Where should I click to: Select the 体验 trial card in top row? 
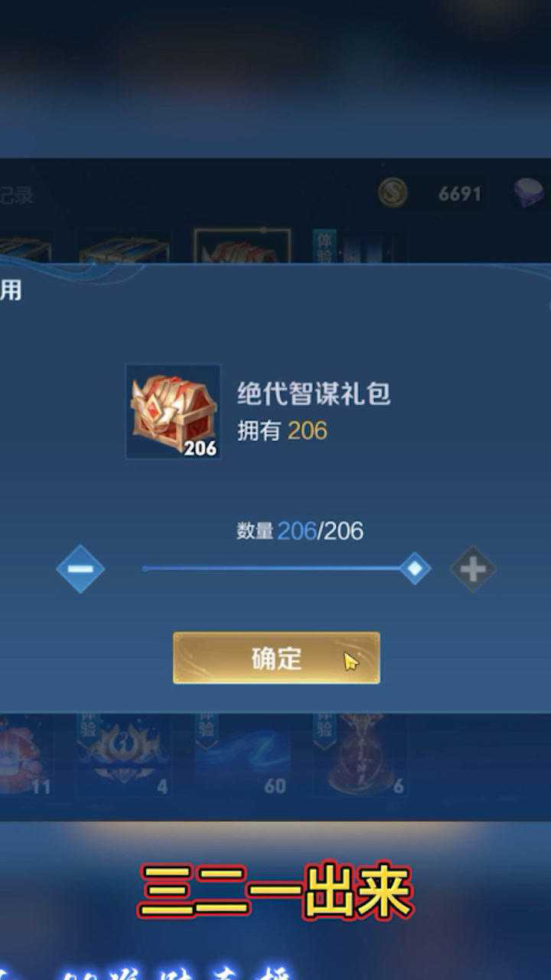(358, 246)
